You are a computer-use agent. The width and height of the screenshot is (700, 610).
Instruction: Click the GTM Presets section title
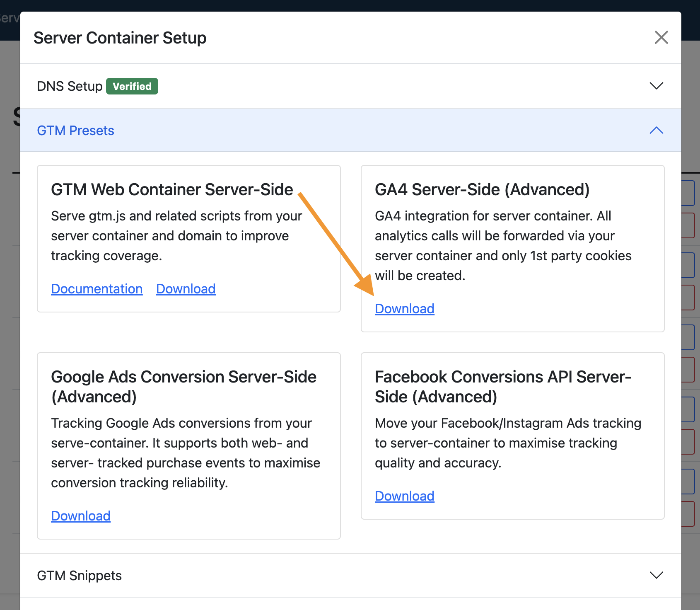tap(75, 131)
